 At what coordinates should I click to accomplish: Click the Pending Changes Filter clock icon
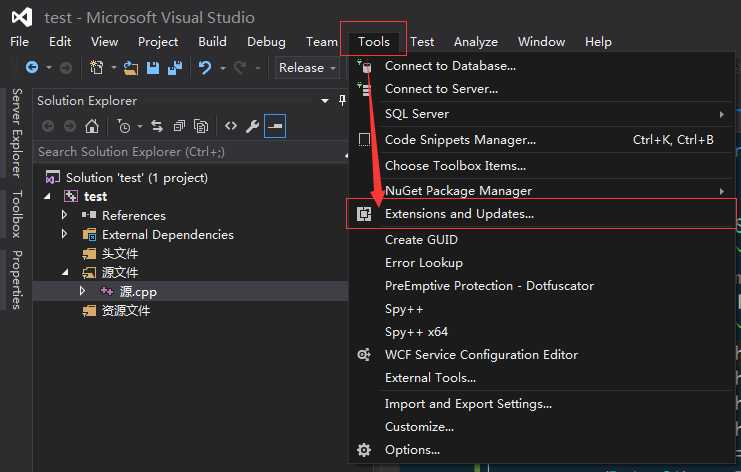[123, 126]
